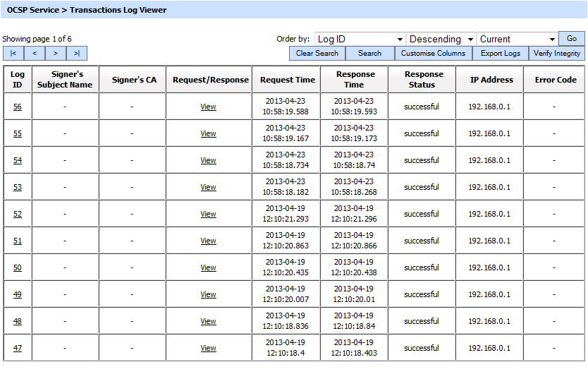This screenshot has height=379, width=588.
Task: Click the Go button
Action: point(572,39)
